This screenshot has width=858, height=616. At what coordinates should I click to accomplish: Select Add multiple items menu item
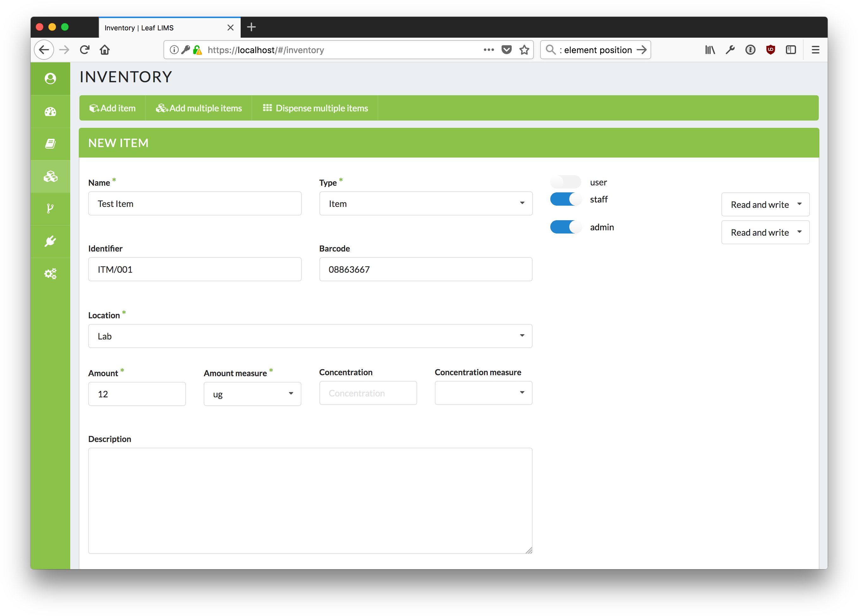coord(199,108)
